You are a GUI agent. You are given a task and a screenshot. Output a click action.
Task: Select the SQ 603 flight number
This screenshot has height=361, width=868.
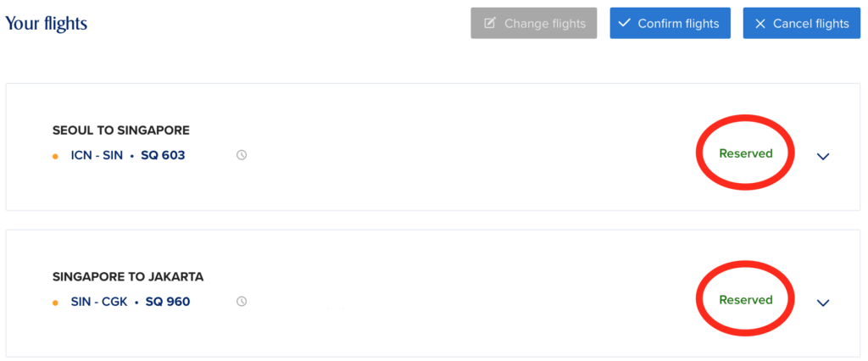(163, 156)
